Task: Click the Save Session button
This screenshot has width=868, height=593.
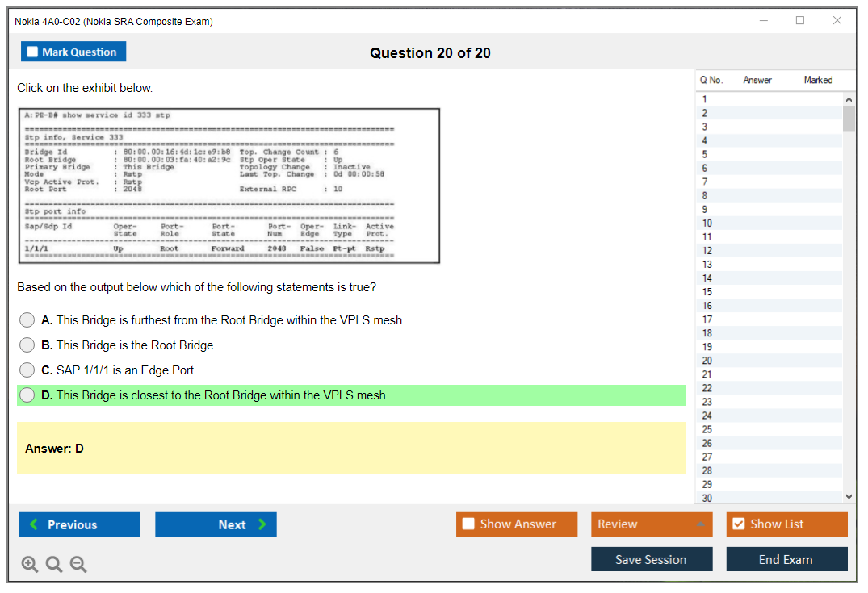Action: coord(651,559)
